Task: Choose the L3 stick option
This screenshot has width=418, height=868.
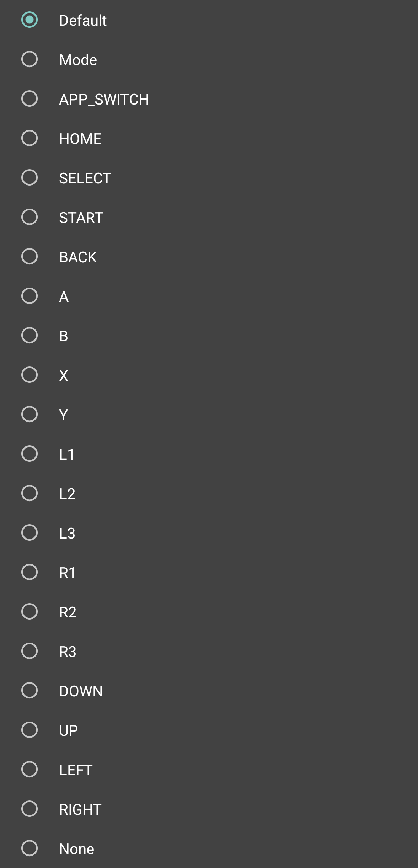Action: 30,533
